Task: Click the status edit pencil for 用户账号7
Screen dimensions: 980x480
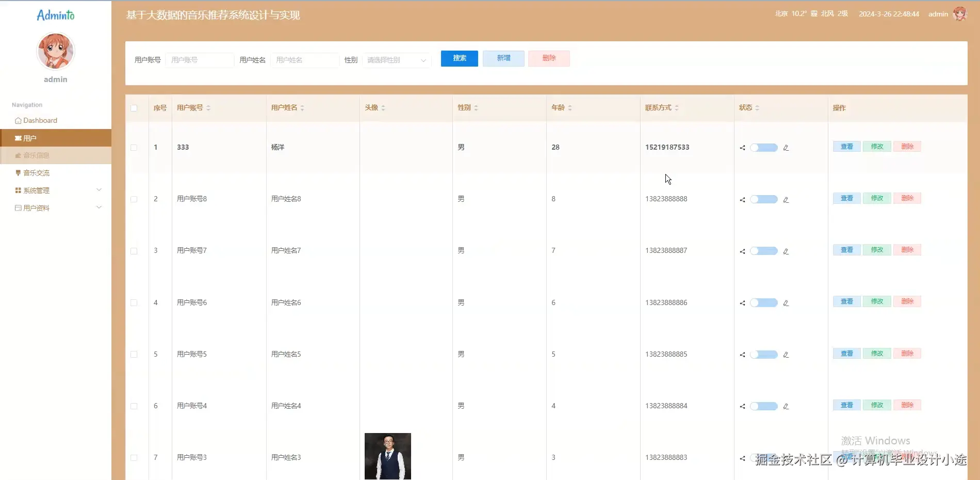Action: pyautogui.click(x=786, y=251)
